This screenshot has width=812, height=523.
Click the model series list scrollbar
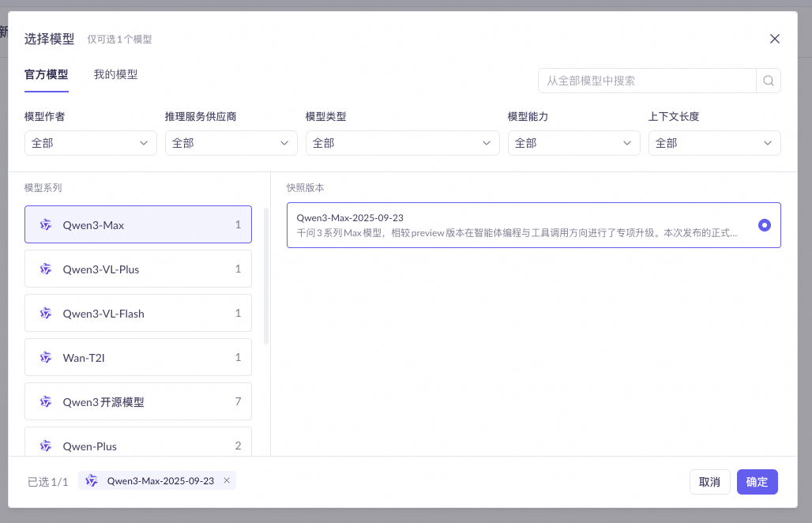click(266, 276)
